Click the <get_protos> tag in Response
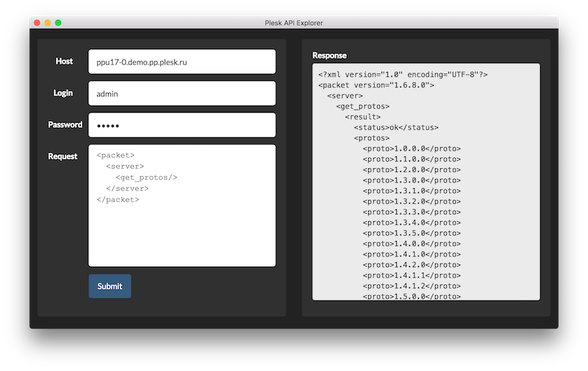588x371 pixels. coord(362,107)
